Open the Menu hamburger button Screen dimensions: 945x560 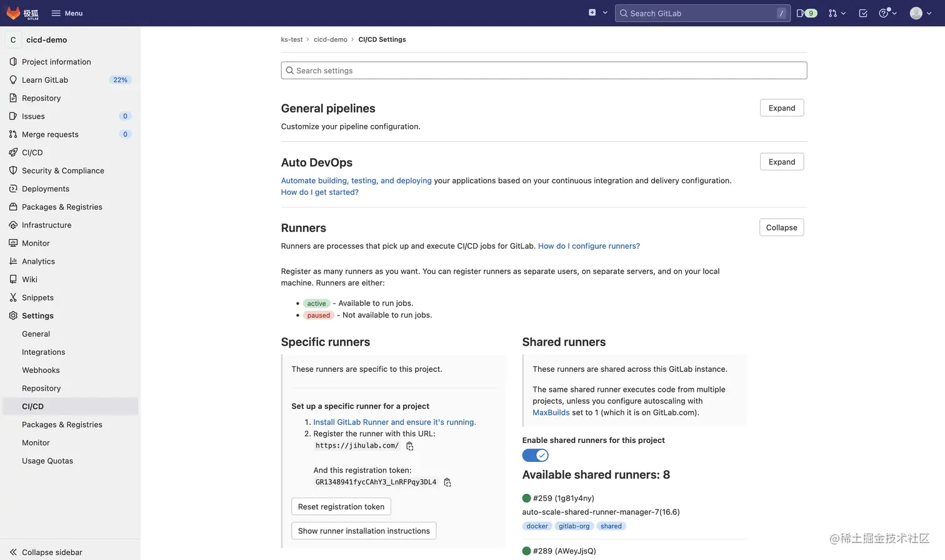click(67, 13)
